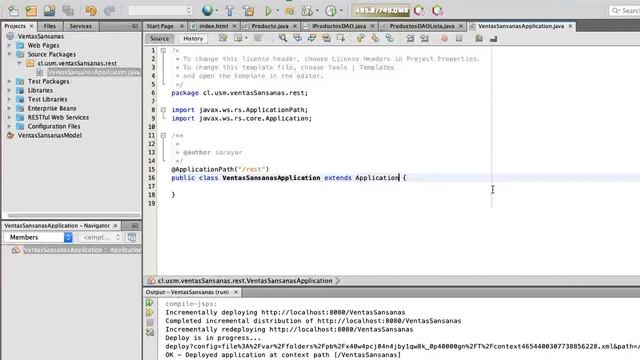The width and height of the screenshot is (640, 360).
Task: Expand the Test Libraries node
Action: click(x=9, y=99)
